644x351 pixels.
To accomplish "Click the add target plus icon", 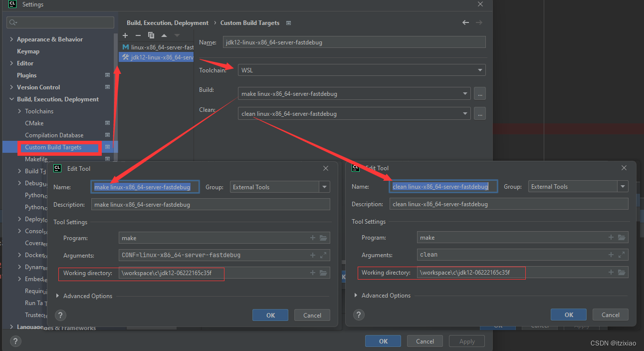I will coord(125,35).
